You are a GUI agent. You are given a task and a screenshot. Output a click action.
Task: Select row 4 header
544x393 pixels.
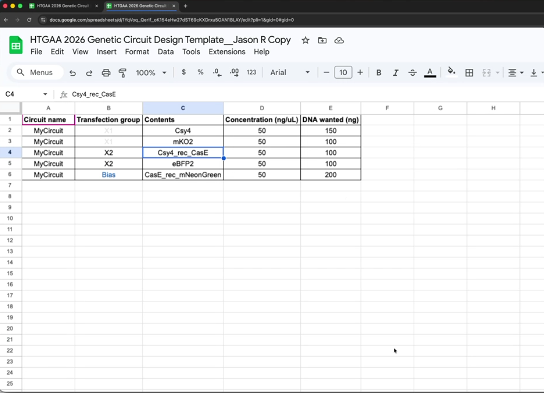click(x=10, y=152)
